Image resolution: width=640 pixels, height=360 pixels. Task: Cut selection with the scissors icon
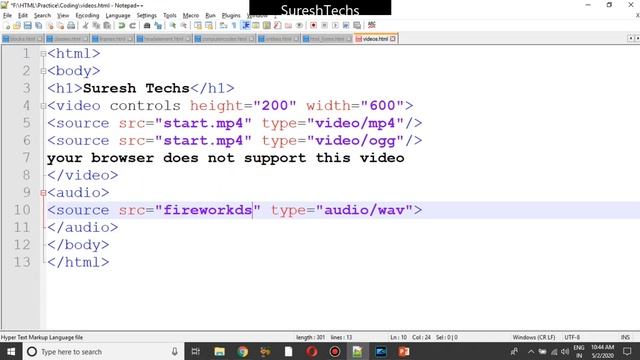tap(85, 26)
